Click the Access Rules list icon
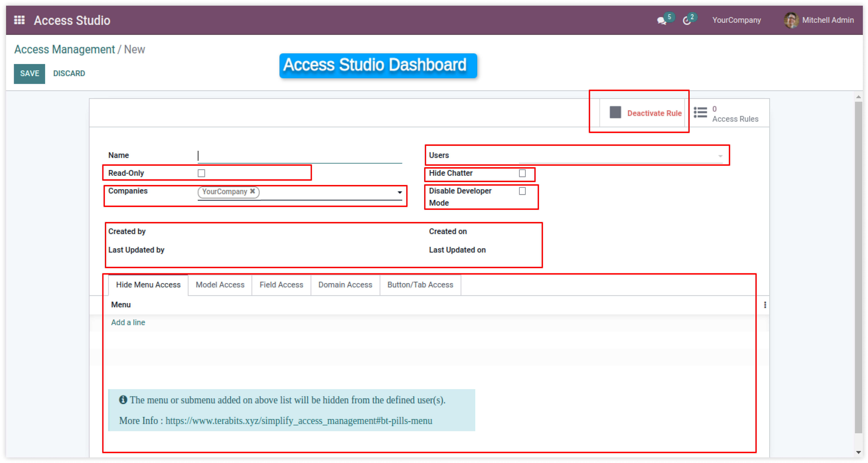Image resolution: width=868 pixels, height=463 pixels. (700, 112)
